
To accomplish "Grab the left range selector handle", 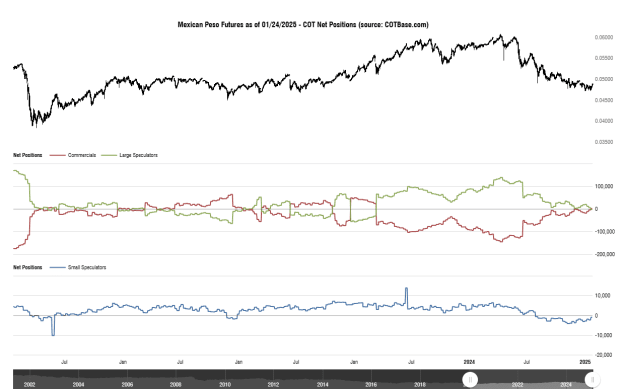I will pos(470,379).
